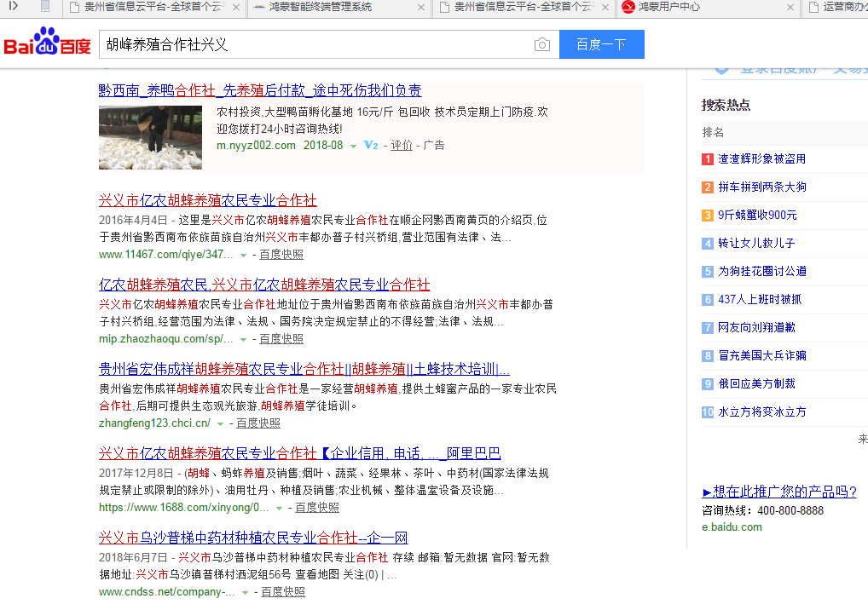Close the 鸿蒙智能终端管理系统 tab
This screenshot has width=868, height=610.
pos(420,8)
